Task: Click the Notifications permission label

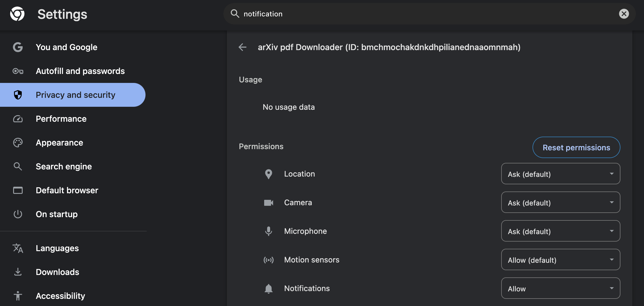Action: click(307, 288)
